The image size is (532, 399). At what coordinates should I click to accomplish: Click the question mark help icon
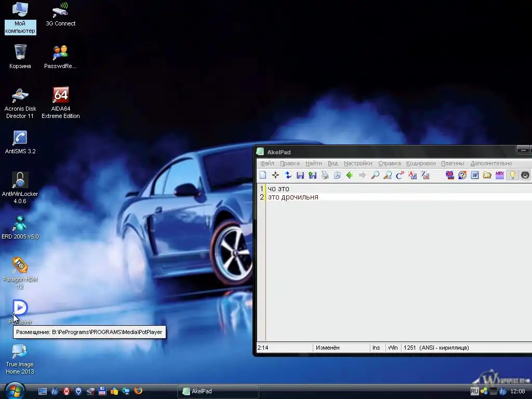[462, 175]
